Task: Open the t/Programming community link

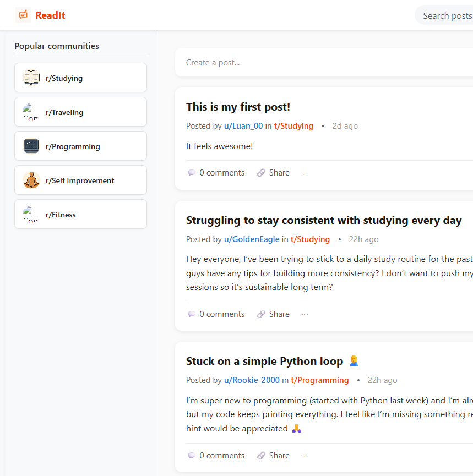Action: (319, 380)
